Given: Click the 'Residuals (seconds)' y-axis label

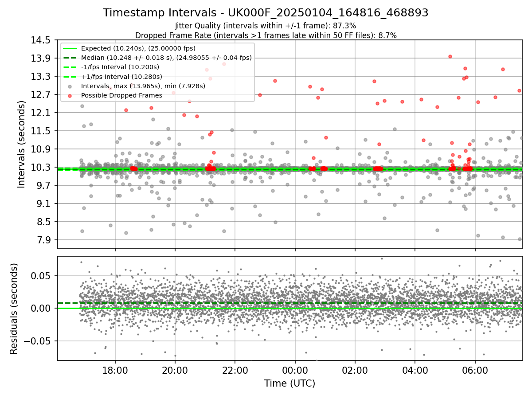Looking at the screenshot, I should point(14,309).
